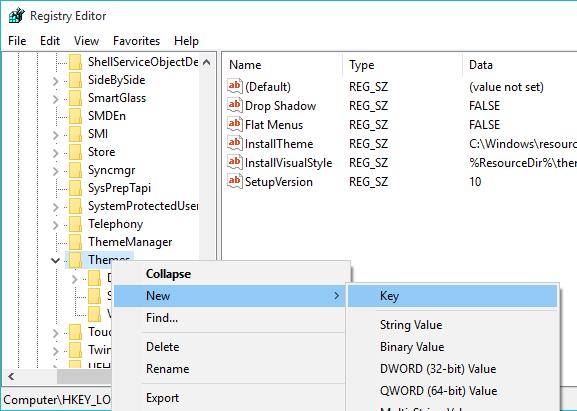Image resolution: width=577 pixels, height=411 pixels.
Task: Create a new String Value
Action: [x=452, y=325]
